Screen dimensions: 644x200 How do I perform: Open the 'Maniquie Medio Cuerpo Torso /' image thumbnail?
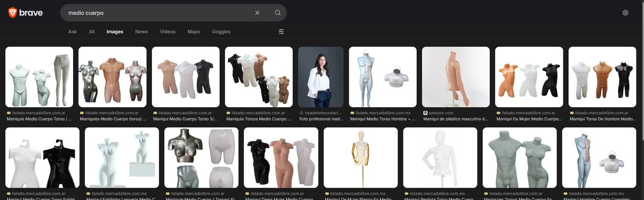pyautogui.click(x=39, y=77)
